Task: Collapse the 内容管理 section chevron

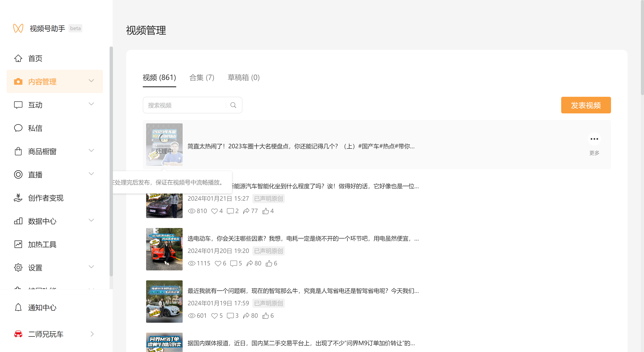Action: pos(91,81)
